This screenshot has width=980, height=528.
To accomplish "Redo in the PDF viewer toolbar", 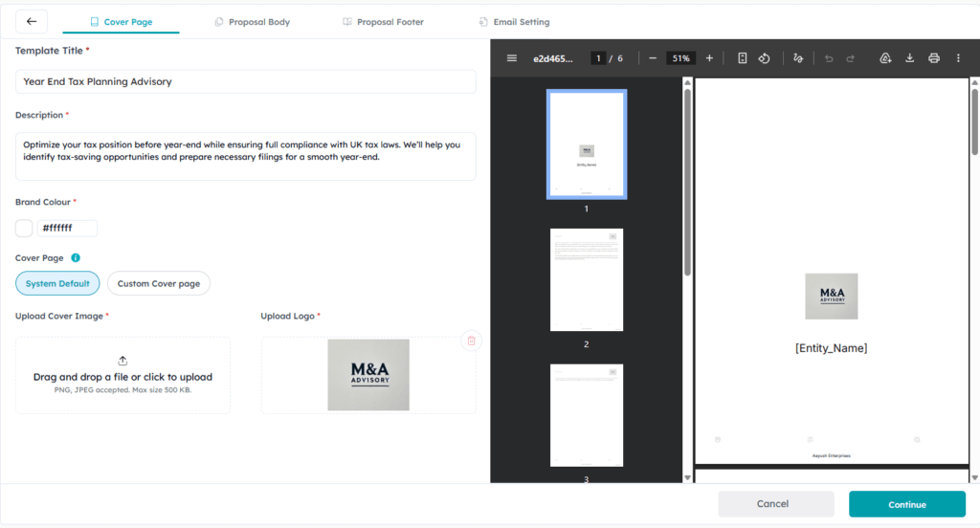I will click(851, 58).
